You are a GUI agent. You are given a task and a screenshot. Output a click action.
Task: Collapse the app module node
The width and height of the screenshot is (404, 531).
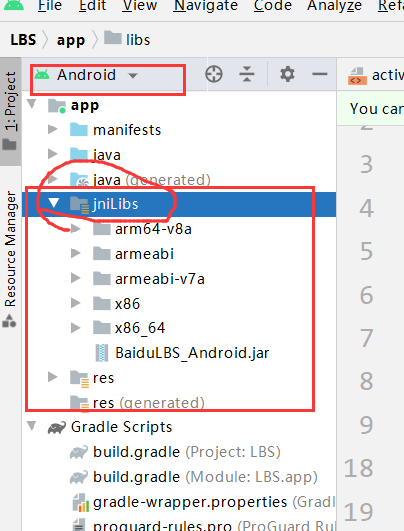click(x=32, y=104)
